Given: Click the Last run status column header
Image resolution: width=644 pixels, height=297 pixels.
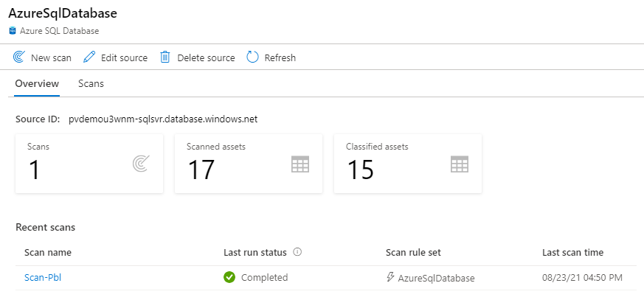Looking at the screenshot, I should pyautogui.click(x=255, y=252).
